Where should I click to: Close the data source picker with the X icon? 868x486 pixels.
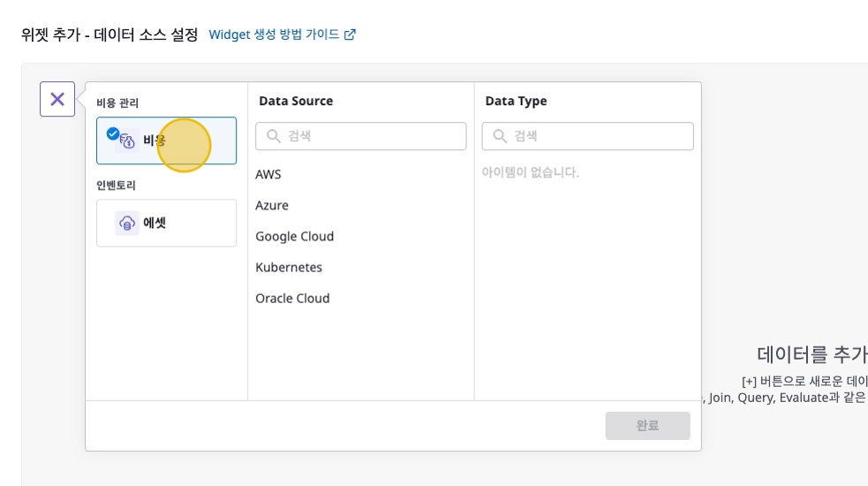(57, 99)
